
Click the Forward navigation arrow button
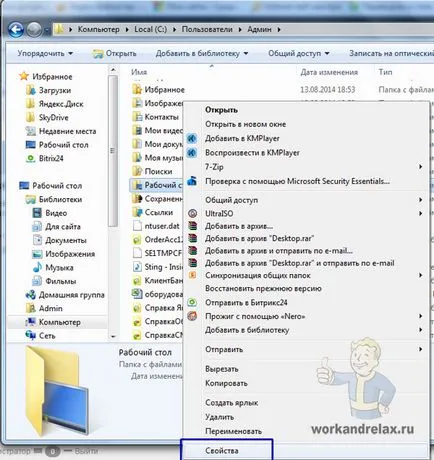pos(34,30)
